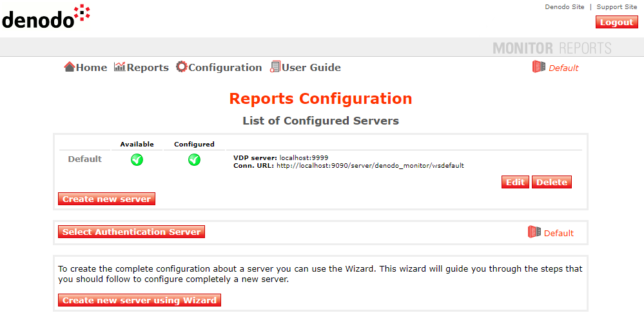Screen dimensions: 644x322
Task: Click Default label in authentication panel
Action: 558,234
